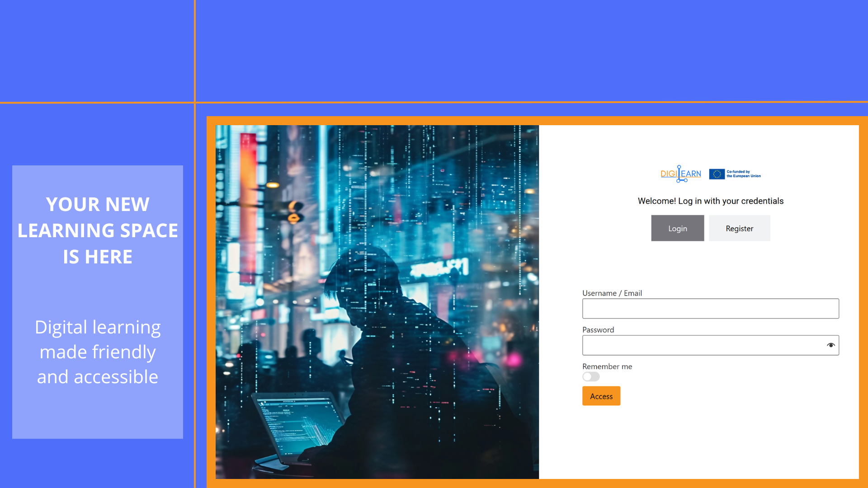Image resolution: width=868 pixels, height=488 pixels.
Task: Click the DigiLearn logo
Action: tap(680, 174)
